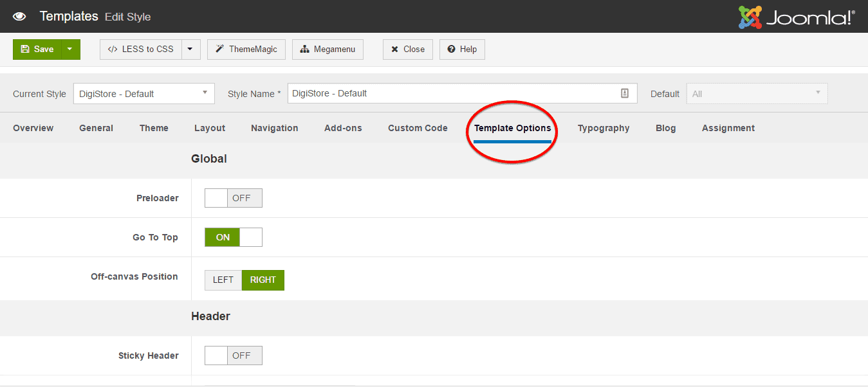Screen dimensions: 868x387
Task: Toggle the Sticky Header switch
Action: pos(233,355)
